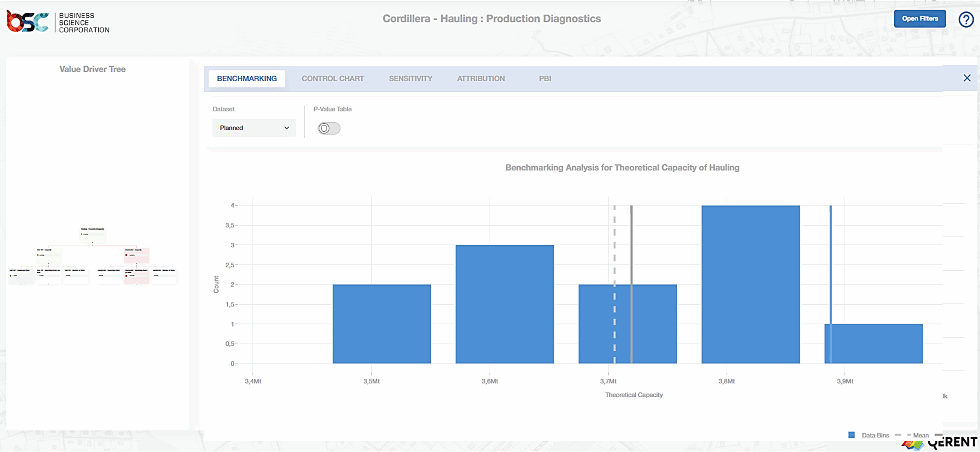Open the Sensitivity tab
The height and width of the screenshot is (452, 980).
410,78
